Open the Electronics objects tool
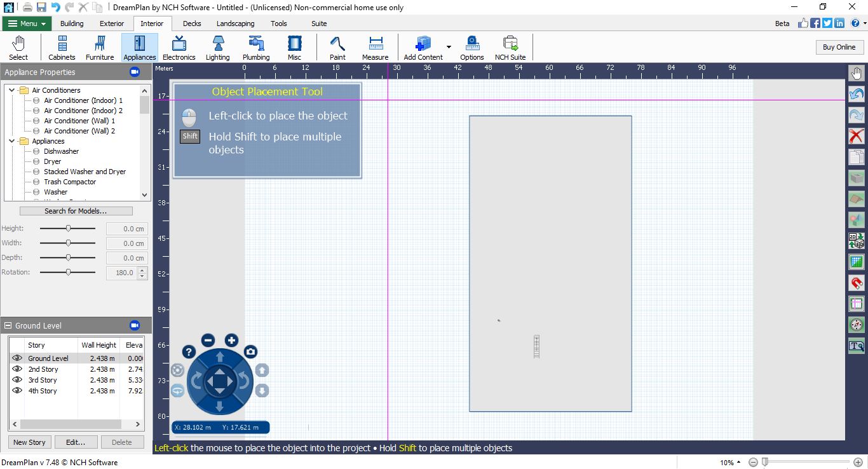The height and width of the screenshot is (469, 868). point(179,48)
